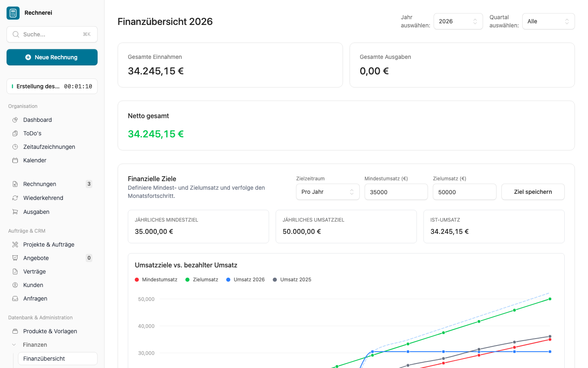588x368 pixels.
Task: Click the running timer Erstellung des... widget
Action: tap(52, 86)
